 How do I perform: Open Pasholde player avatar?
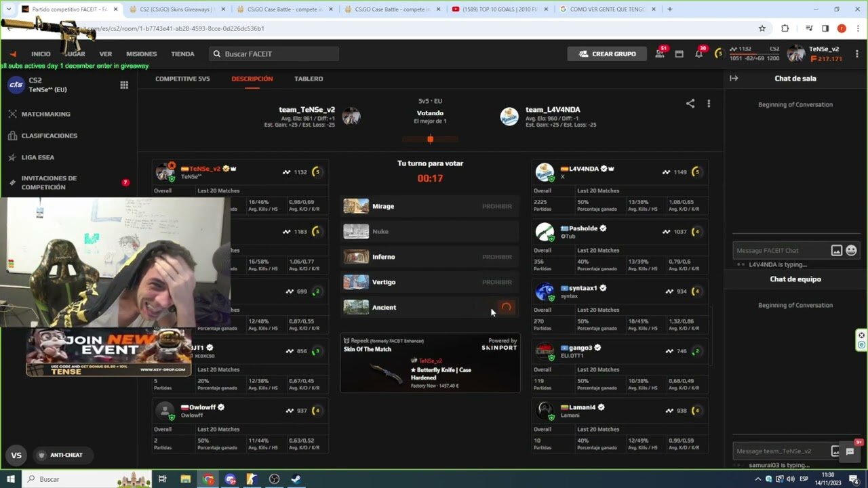coord(545,232)
